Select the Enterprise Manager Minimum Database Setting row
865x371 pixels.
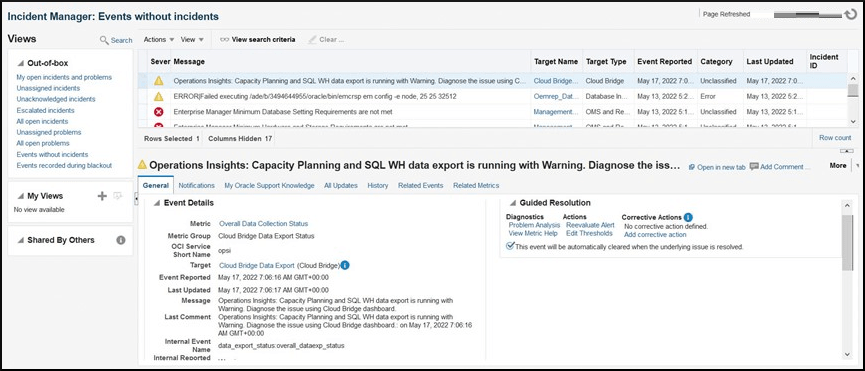(492, 111)
